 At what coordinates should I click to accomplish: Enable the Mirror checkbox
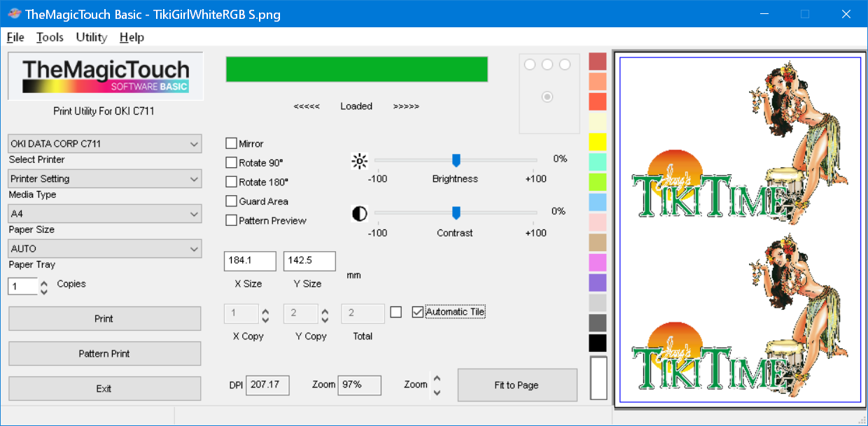click(231, 143)
